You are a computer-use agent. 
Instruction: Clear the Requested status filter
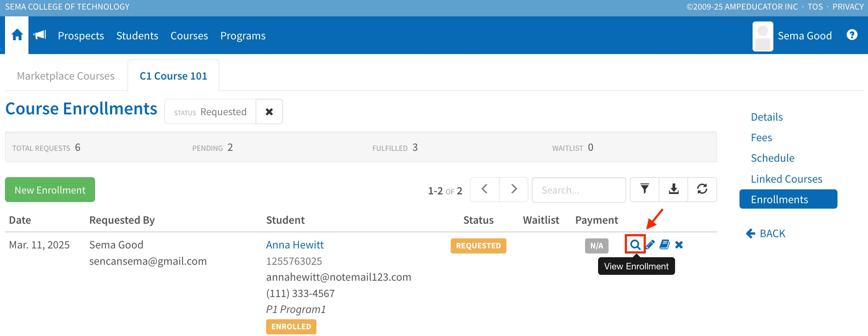click(x=269, y=111)
